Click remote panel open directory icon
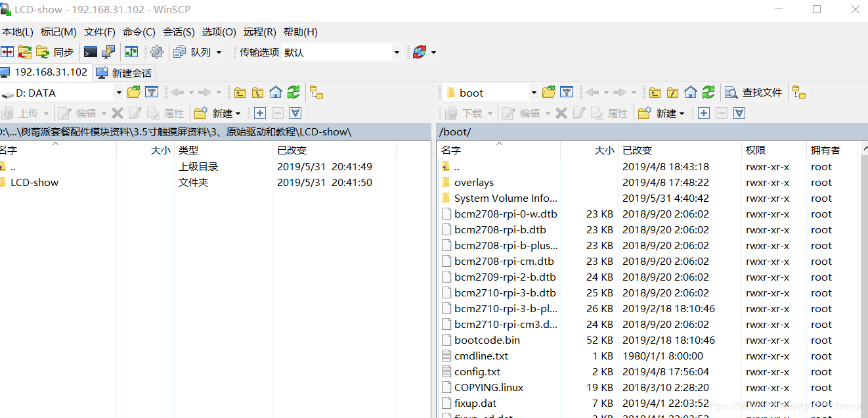Screen dimensions: 868x418 (549, 93)
